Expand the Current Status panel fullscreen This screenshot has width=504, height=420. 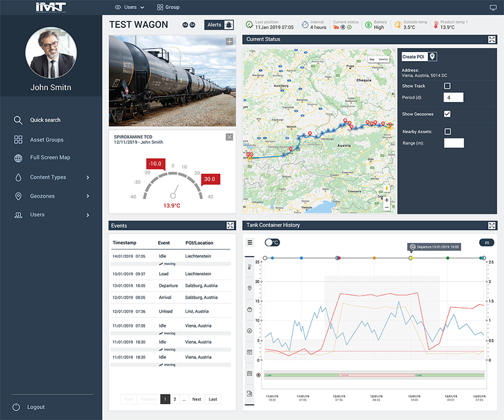point(492,40)
